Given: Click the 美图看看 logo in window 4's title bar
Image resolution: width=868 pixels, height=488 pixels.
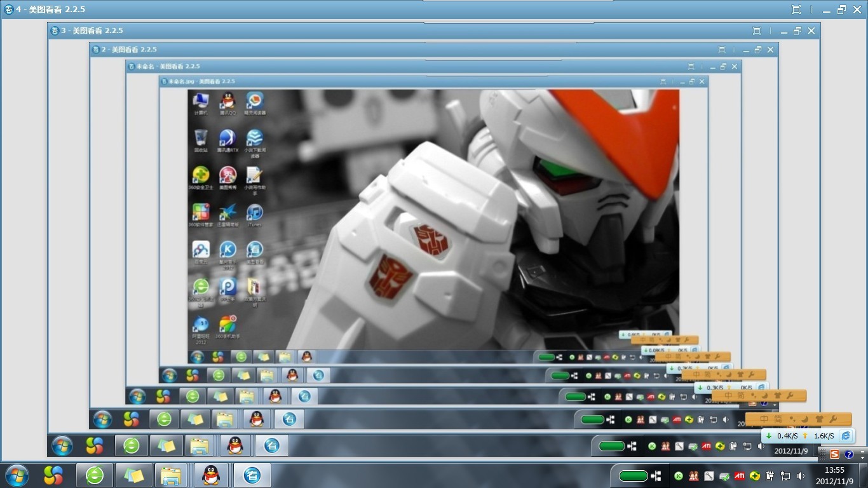Looking at the screenshot, I should pos(9,10).
